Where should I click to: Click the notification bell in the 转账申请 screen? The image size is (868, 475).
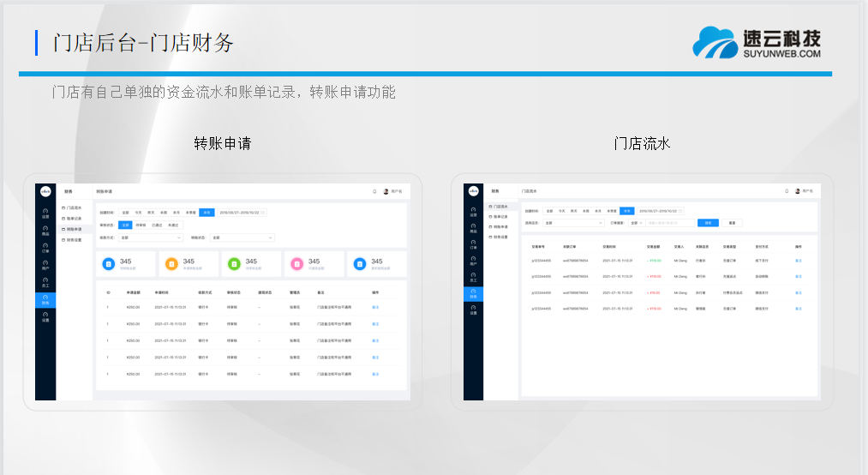[x=374, y=191]
